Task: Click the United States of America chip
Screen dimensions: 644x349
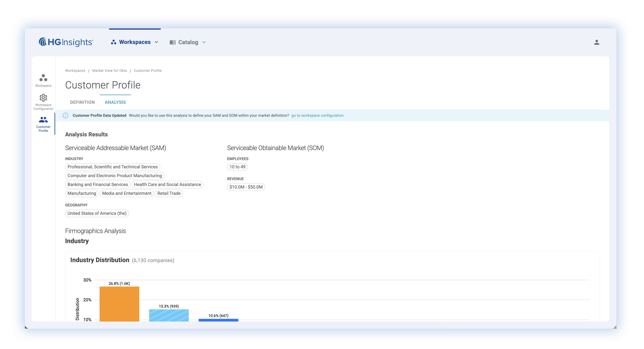Action: click(x=97, y=213)
